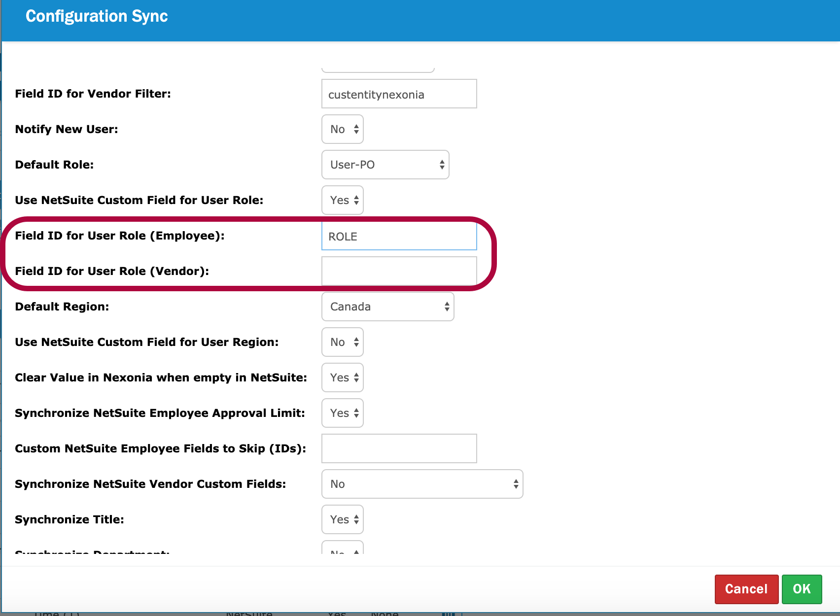Click the Default Role label text
The width and height of the screenshot is (840, 616).
tap(54, 165)
